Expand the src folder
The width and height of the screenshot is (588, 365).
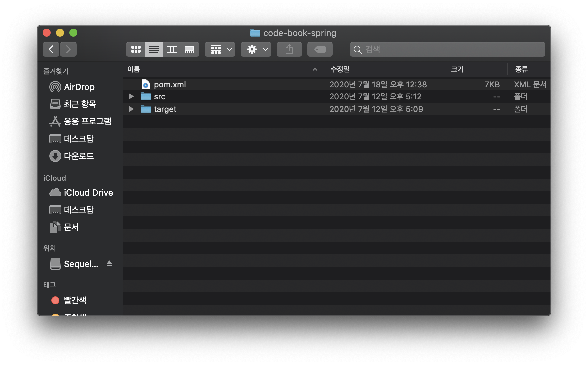pos(131,97)
